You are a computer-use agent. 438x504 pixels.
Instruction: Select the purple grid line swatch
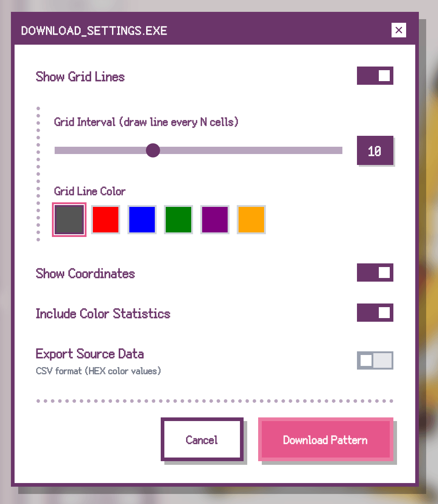(215, 220)
